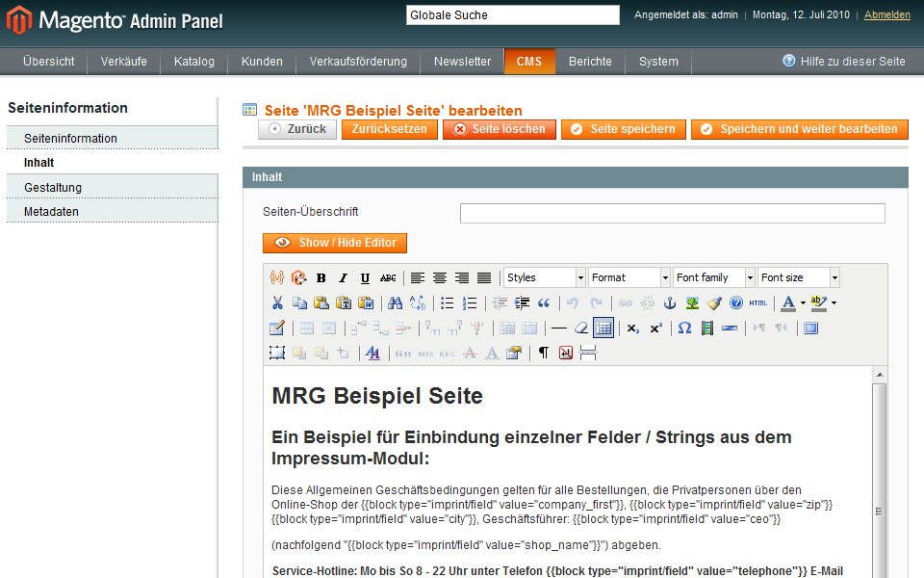Open the Styles dropdown
Viewport: 924px width, 578px height.
(545, 277)
